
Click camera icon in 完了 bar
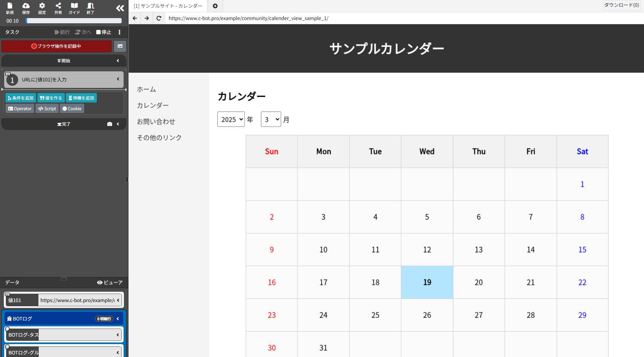[x=110, y=124]
